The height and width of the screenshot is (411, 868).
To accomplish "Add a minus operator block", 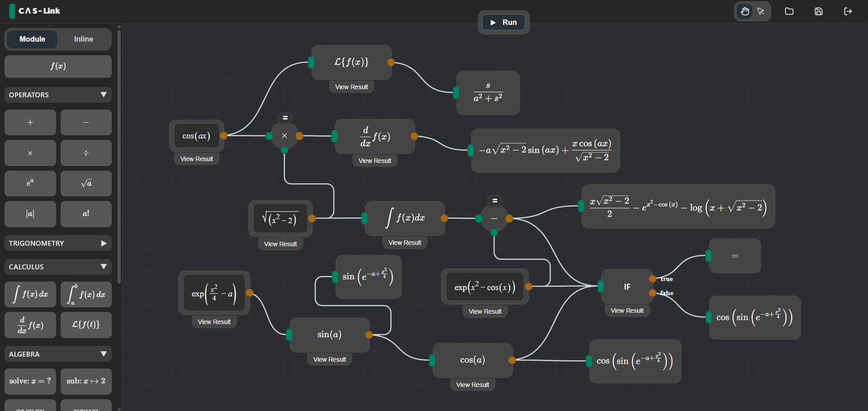I will (x=86, y=122).
